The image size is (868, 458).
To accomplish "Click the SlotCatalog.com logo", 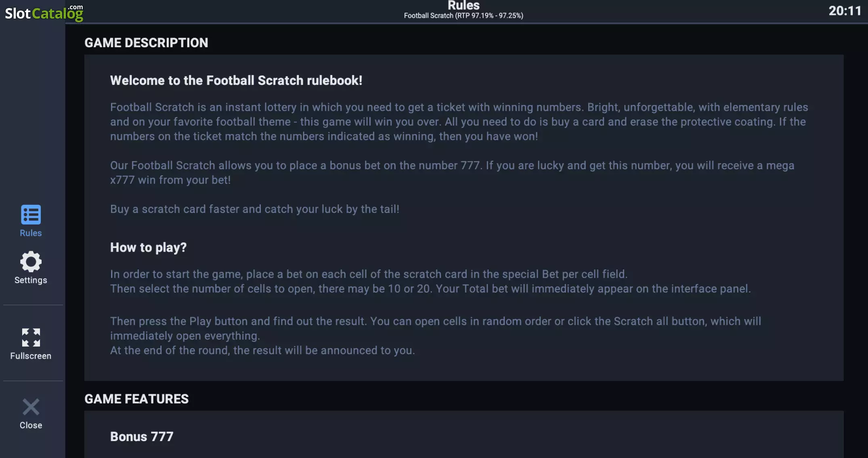I will 44,13.
